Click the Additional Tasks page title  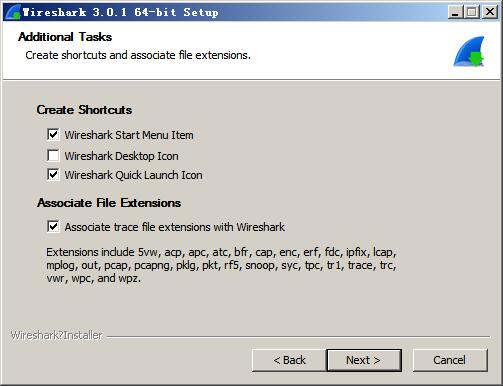[x=65, y=37]
